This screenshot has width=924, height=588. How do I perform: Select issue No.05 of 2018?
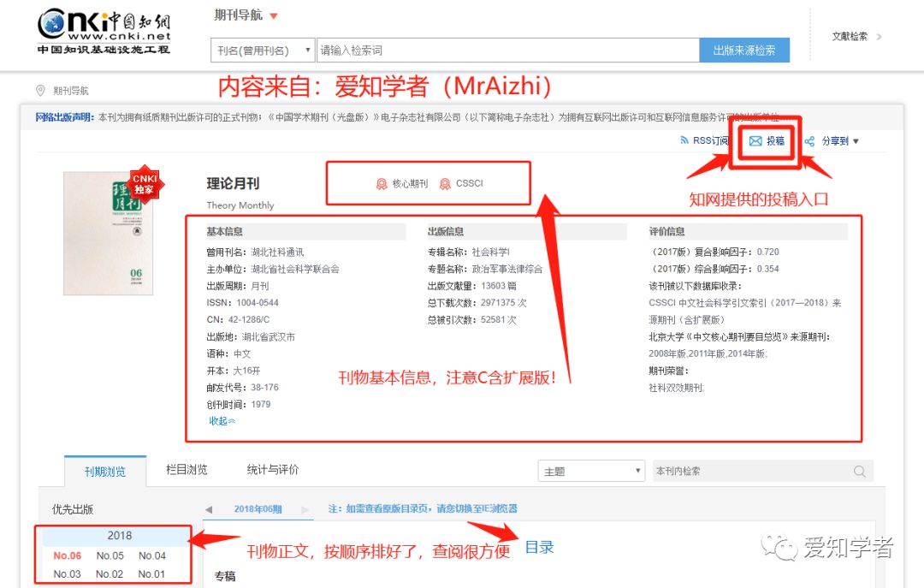(x=110, y=555)
